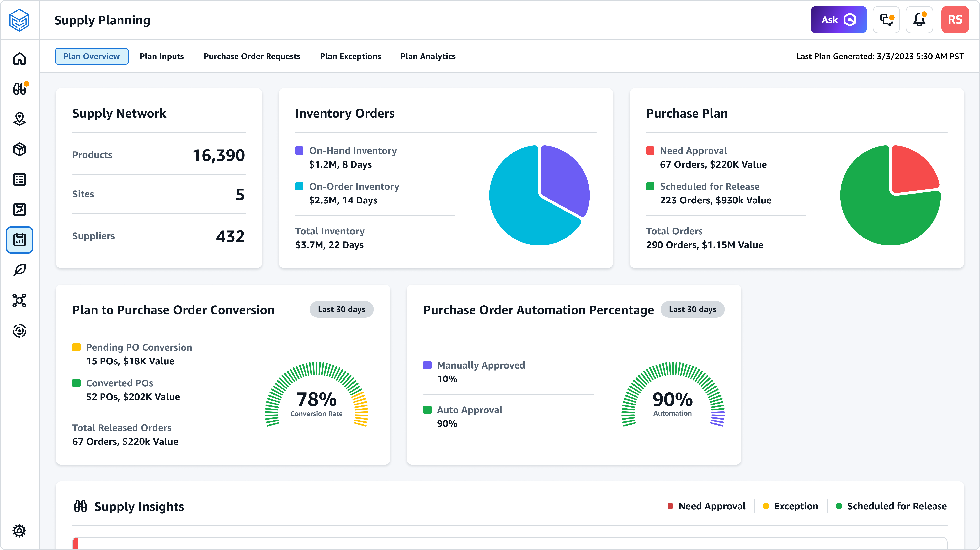
Task: Open Last 30 days on Automation Percentage card
Action: click(692, 309)
